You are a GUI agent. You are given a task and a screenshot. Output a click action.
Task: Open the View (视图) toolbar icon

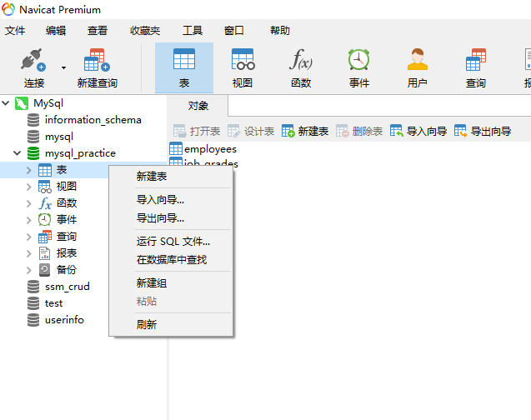243,59
